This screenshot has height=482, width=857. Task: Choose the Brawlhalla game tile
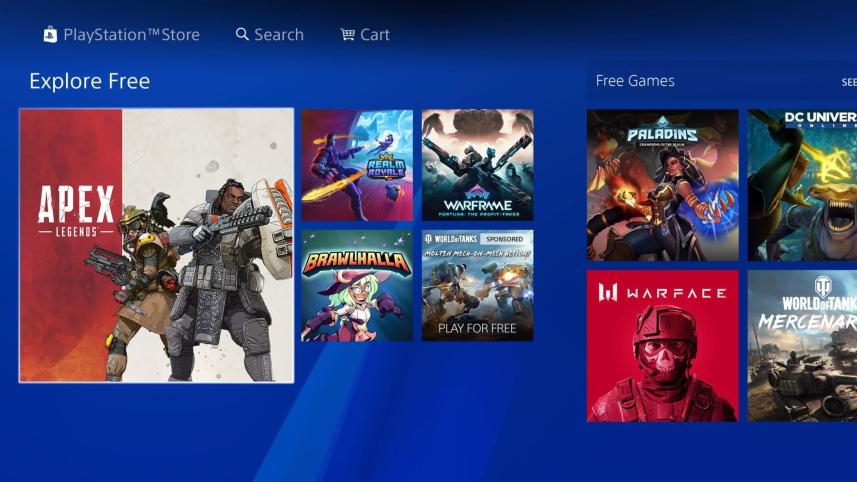pyautogui.click(x=357, y=286)
